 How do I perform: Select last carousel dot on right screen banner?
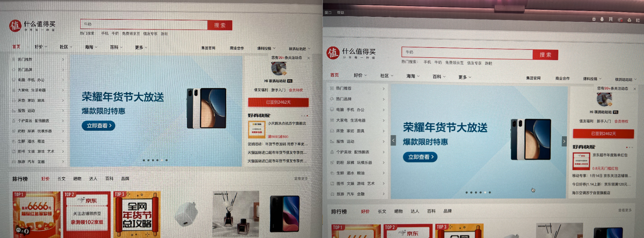(x=490, y=192)
